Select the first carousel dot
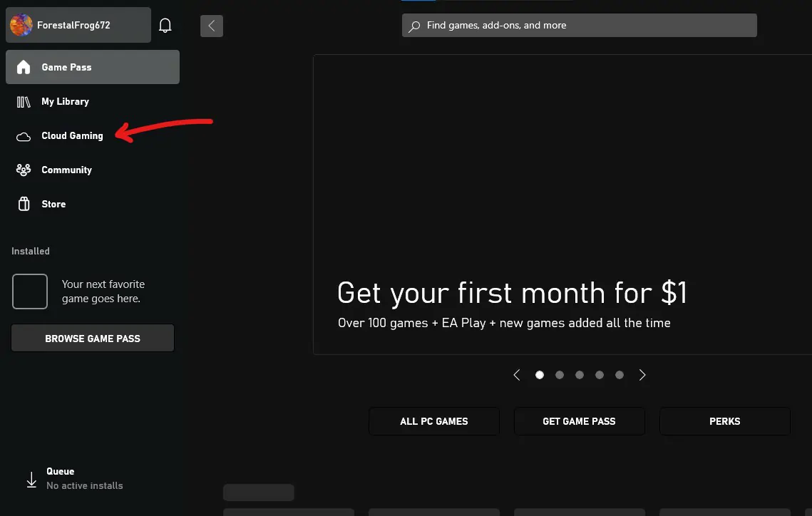 tap(540, 375)
